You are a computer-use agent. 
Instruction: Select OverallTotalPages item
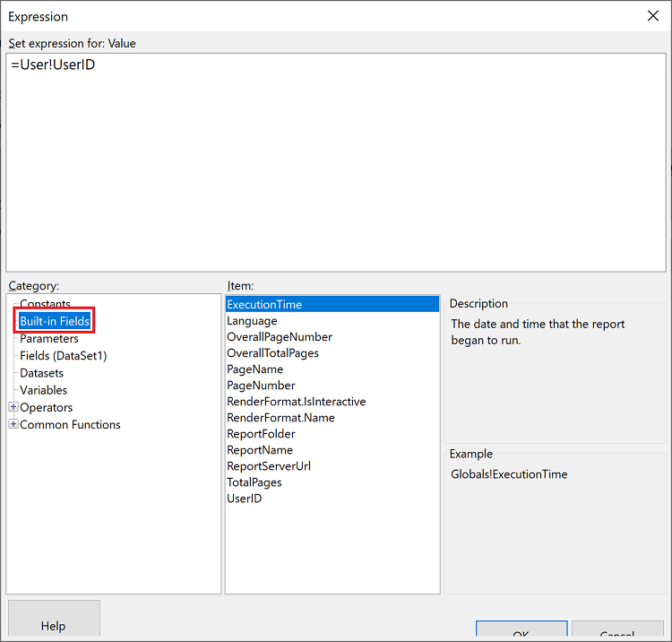[332, 353]
